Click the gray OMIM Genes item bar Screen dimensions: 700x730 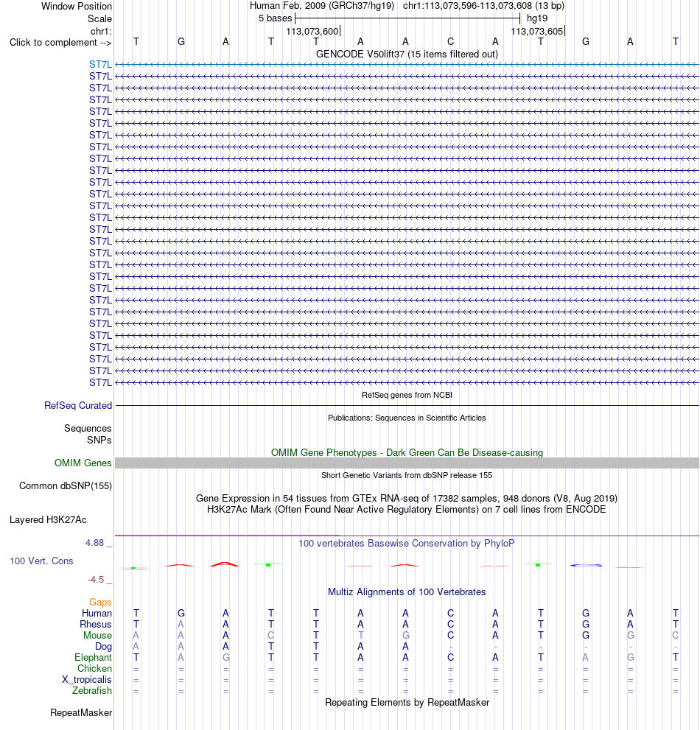pyautogui.click(x=407, y=463)
